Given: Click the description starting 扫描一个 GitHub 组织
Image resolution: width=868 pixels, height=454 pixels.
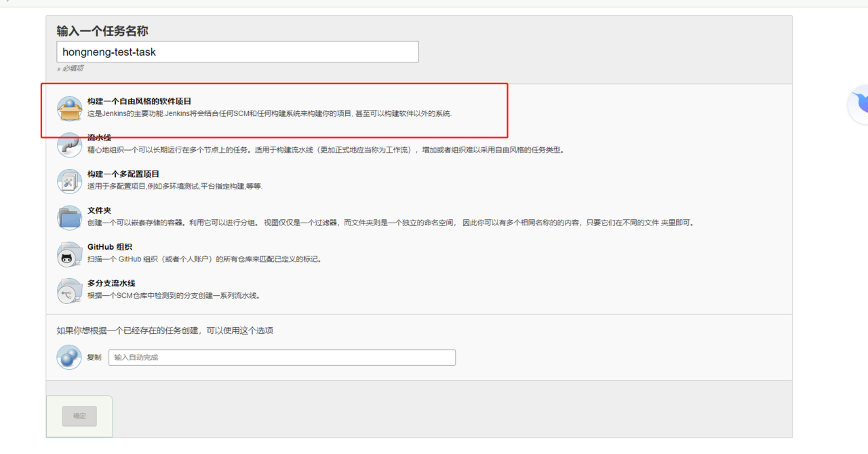Looking at the screenshot, I should tap(205, 259).
